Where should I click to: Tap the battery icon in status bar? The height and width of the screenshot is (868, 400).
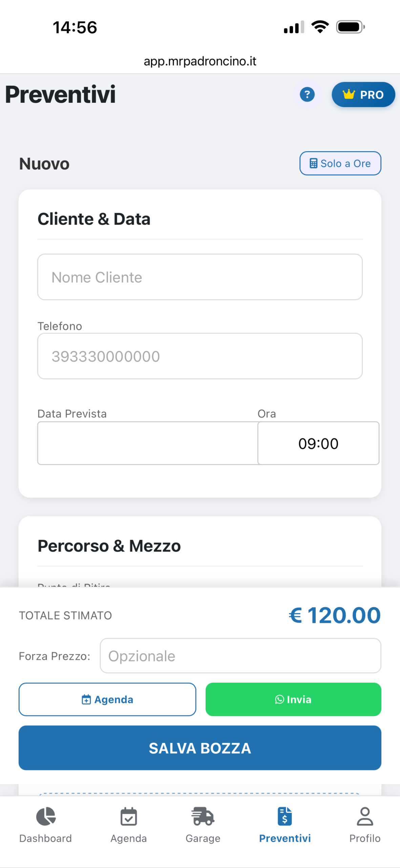(x=350, y=27)
